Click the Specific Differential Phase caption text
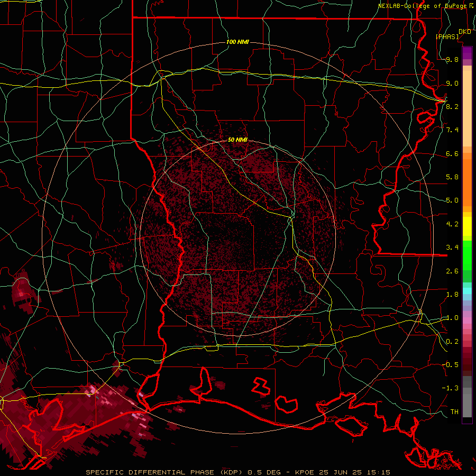The image size is (476, 476). [x=238, y=472]
